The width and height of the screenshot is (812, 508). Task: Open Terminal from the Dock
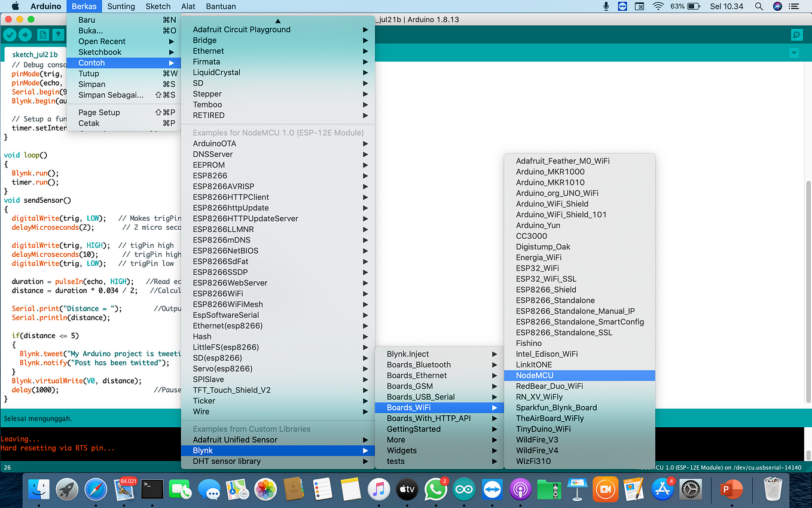pyautogui.click(x=152, y=489)
